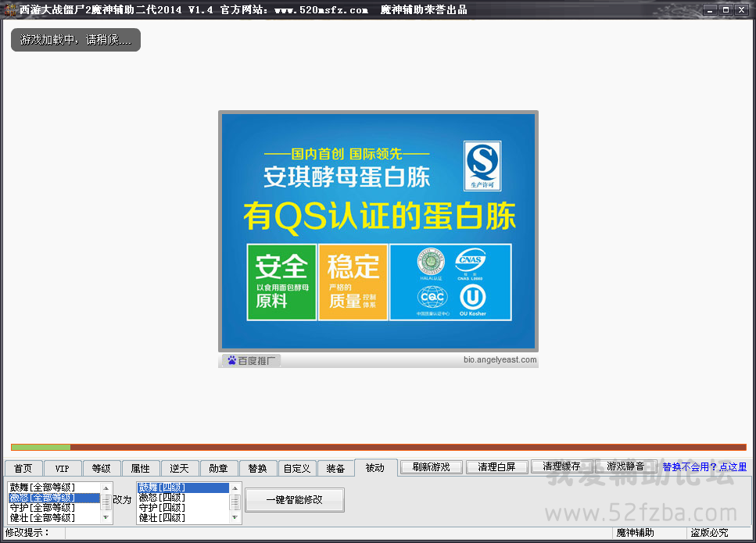Click the left list's scroll down arrow
Image resolution: width=756 pixels, height=543 pixels.
(x=106, y=517)
